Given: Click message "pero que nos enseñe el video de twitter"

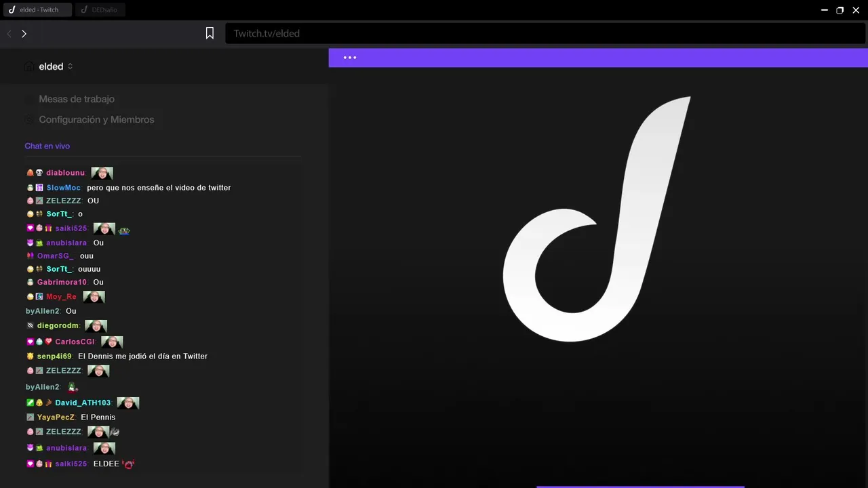Looking at the screenshot, I should coord(159,188).
